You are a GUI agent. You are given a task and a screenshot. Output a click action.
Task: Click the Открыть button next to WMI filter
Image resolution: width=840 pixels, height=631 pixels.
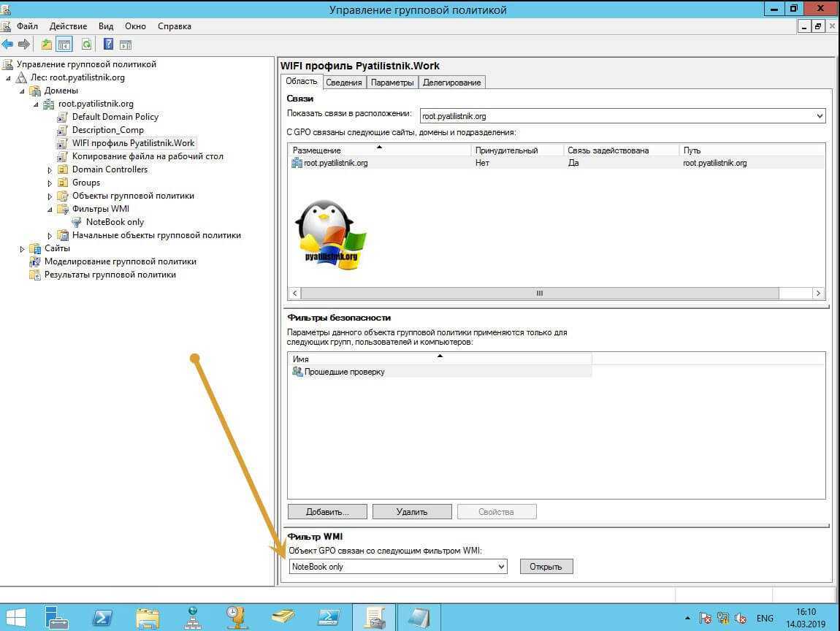click(546, 567)
